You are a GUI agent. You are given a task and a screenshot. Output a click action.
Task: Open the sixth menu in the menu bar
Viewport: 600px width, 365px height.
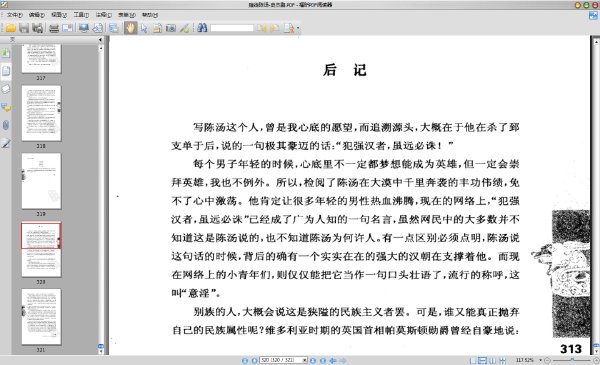tap(126, 15)
